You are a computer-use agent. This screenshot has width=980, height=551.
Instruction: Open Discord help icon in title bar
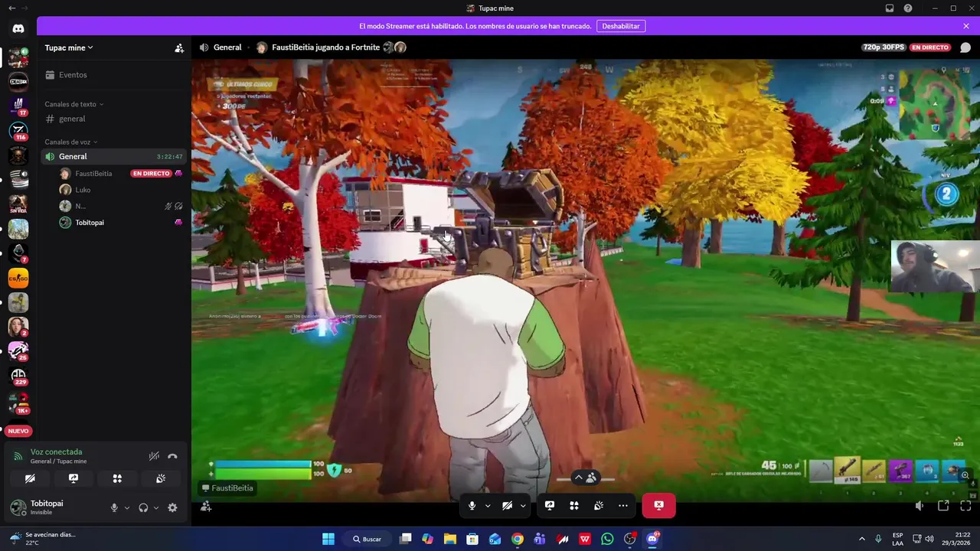908,8
